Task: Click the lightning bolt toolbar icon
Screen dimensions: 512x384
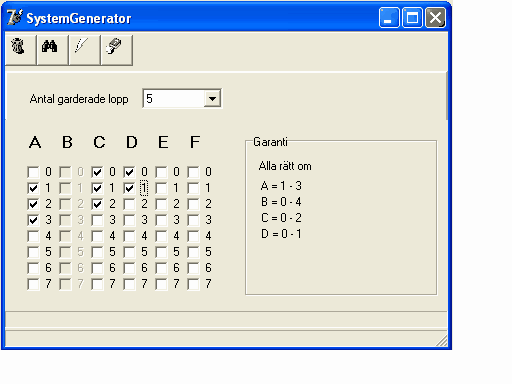Action: tap(81, 46)
